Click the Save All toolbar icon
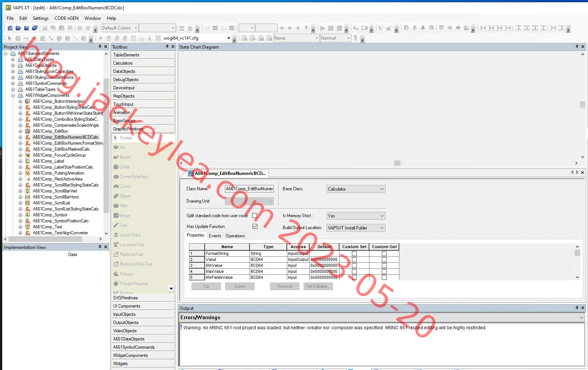Viewport: 588px width, 370px height. 35,28
